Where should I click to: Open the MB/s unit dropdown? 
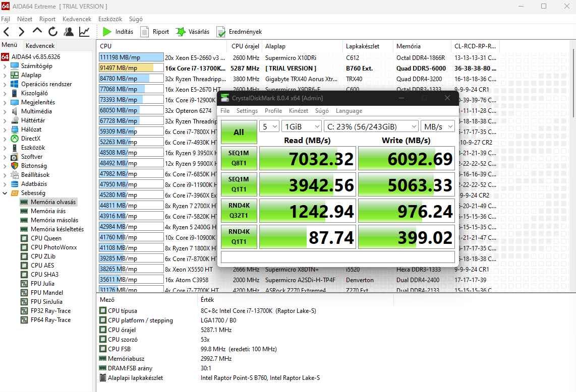click(x=437, y=126)
